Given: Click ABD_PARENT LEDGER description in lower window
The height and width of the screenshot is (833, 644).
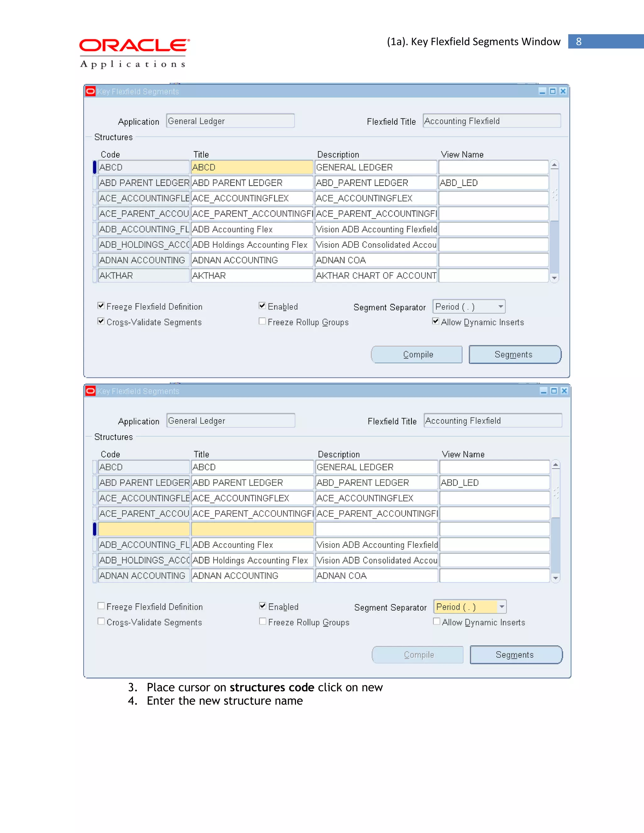Looking at the screenshot, I should [x=376, y=483].
